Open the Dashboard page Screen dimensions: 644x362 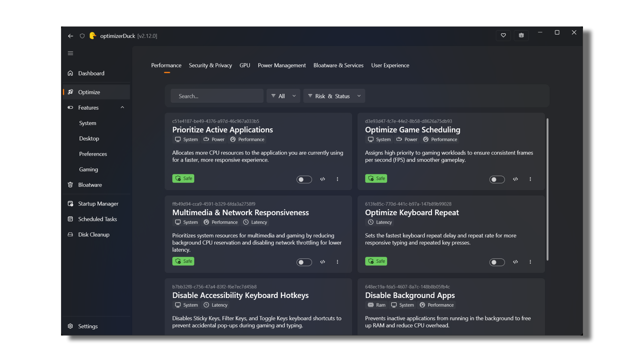pos(97,73)
